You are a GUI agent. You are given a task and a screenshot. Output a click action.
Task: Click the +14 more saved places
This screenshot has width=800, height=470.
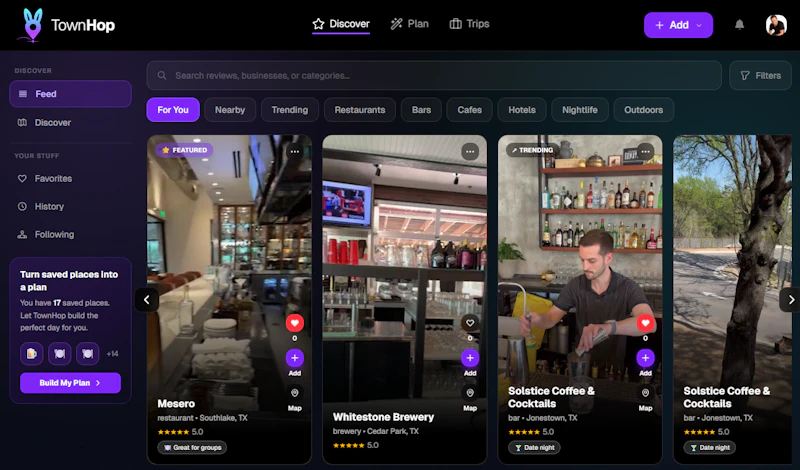pos(112,354)
